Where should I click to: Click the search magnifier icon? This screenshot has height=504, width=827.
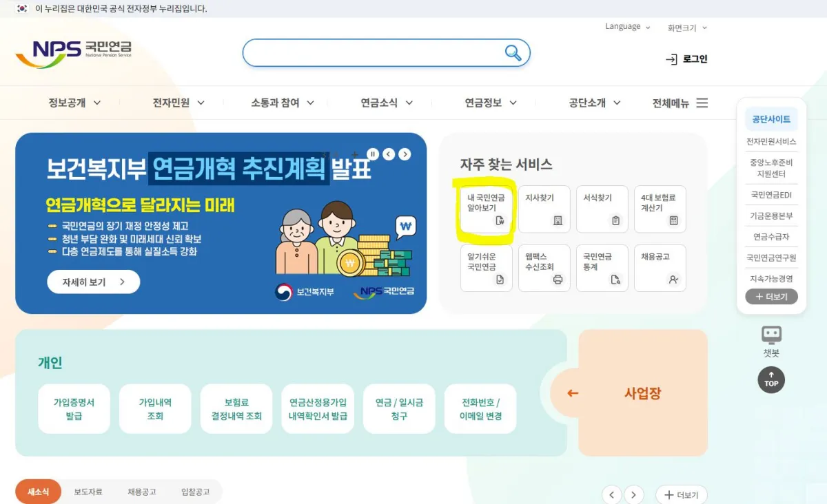pyautogui.click(x=513, y=52)
